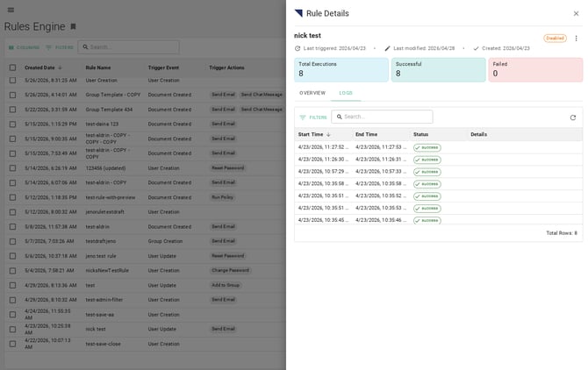Check the nick test row checkbox

13,330
